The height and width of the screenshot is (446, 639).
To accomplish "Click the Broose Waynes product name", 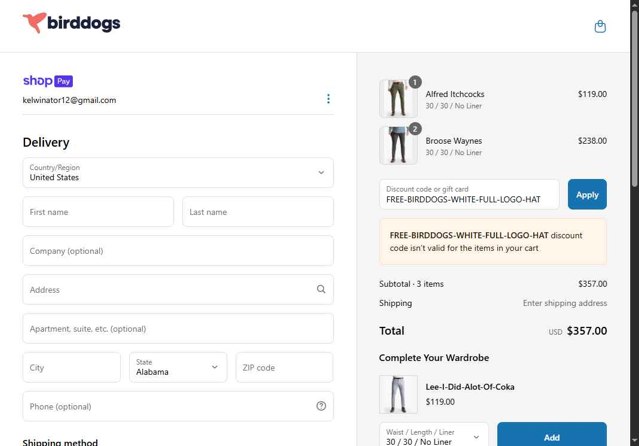I will [454, 141].
